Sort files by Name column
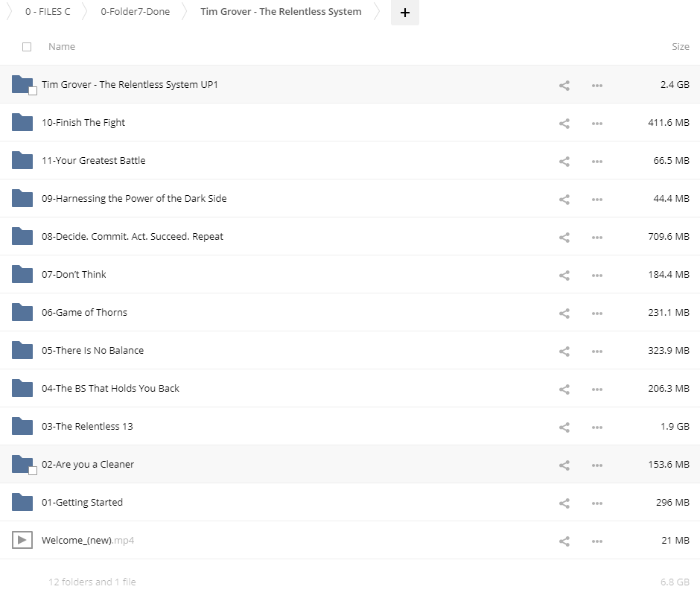The height and width of the screenshot is (601, 700). pyautogui.click(x=62, y=47)
